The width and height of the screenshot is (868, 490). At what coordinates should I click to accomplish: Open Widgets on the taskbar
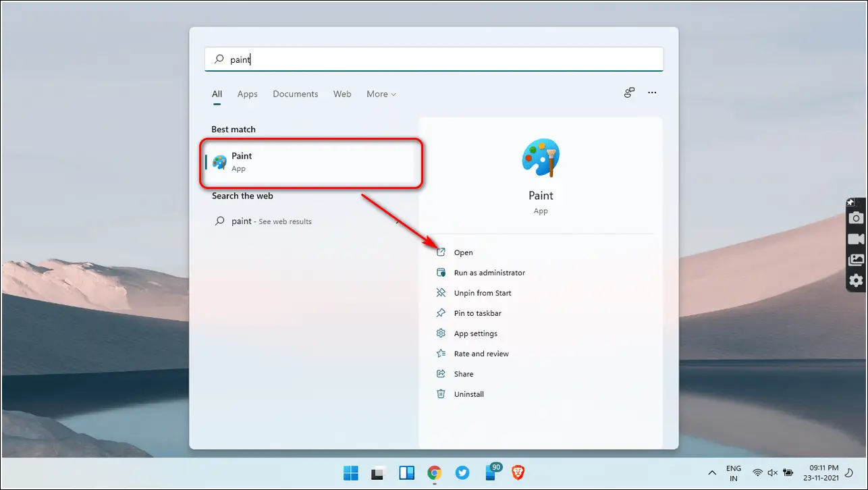click(406, 473)
